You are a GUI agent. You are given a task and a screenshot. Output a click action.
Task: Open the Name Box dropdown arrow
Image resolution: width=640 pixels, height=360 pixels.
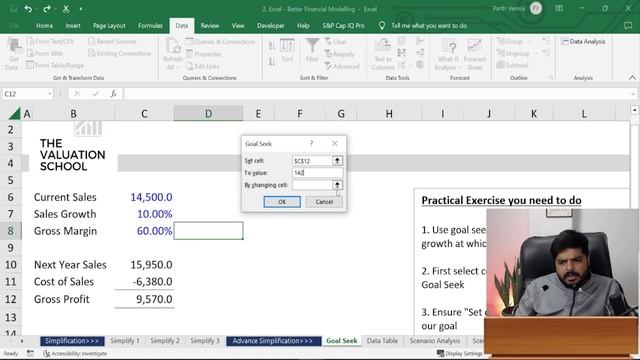pos(50,94)
